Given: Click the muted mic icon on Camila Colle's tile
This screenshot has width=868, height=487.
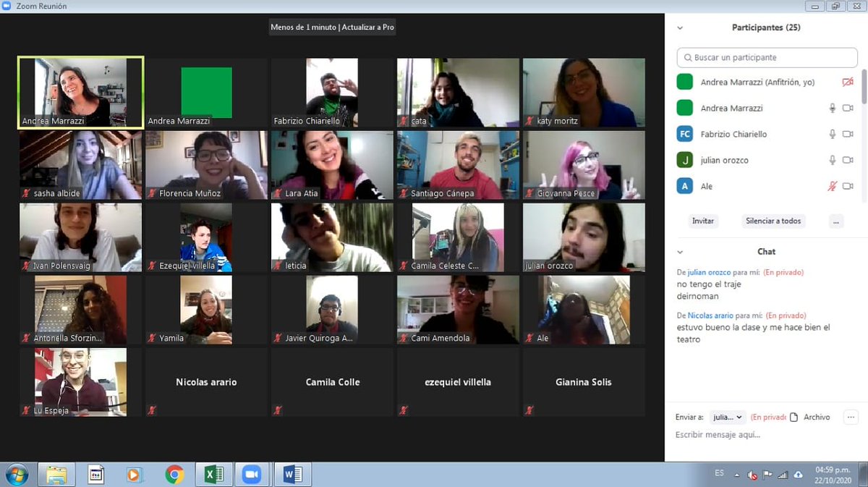Looking at the screenshot, I should [278, 410].
